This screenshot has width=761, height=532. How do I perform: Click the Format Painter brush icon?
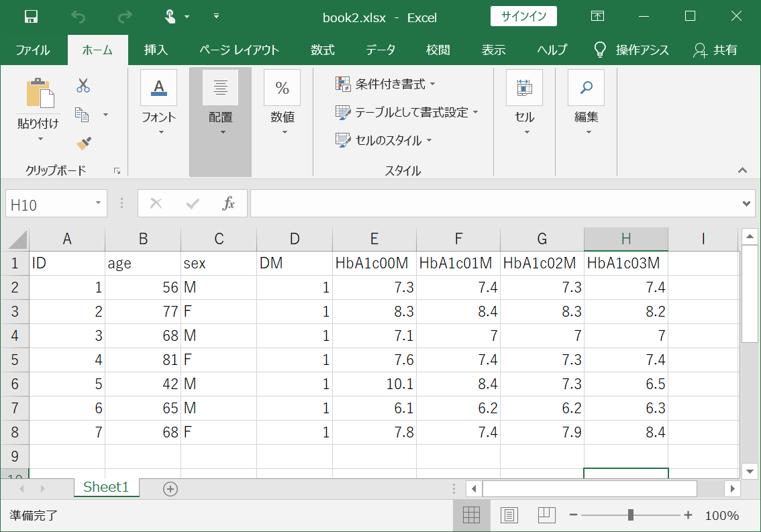pos(83,143)
